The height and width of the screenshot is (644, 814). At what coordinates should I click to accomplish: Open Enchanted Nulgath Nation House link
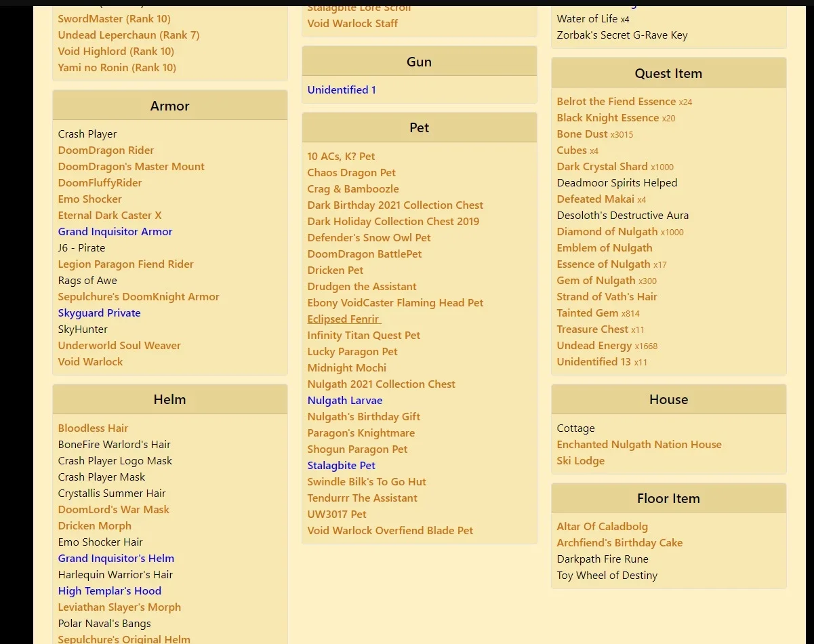pos(639,445)
